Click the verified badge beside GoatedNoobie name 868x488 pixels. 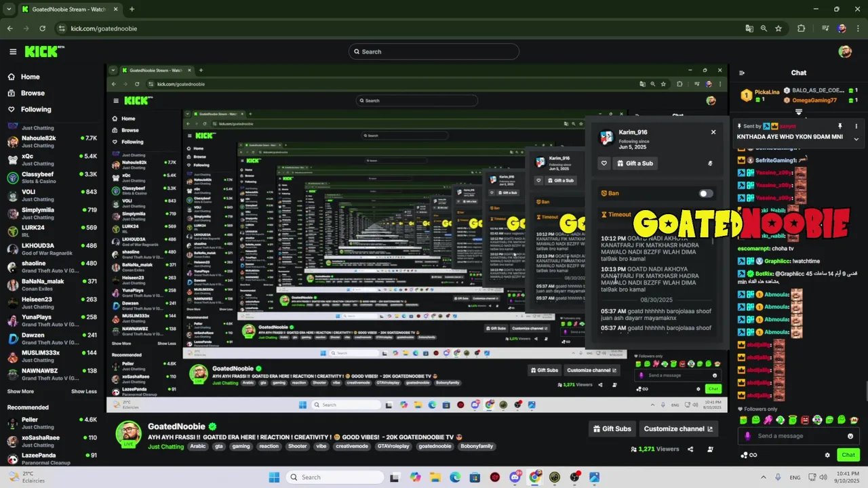tap(212, 426)
